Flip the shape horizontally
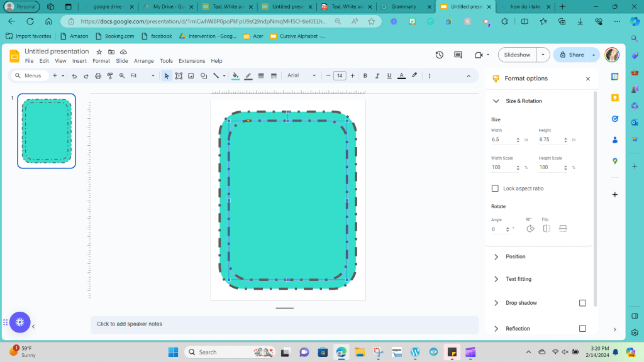Viewport: 644px width, 362px height. click(x=547, y=229)
